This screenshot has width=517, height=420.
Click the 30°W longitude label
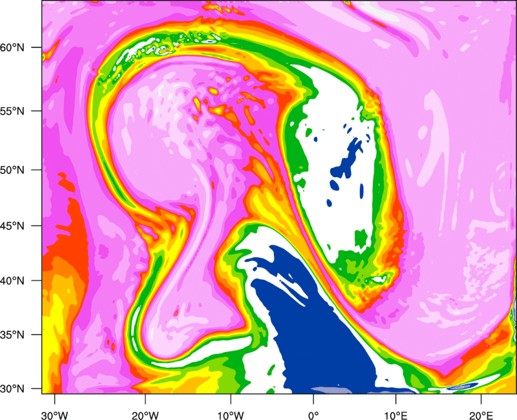[x=55, y=415]
